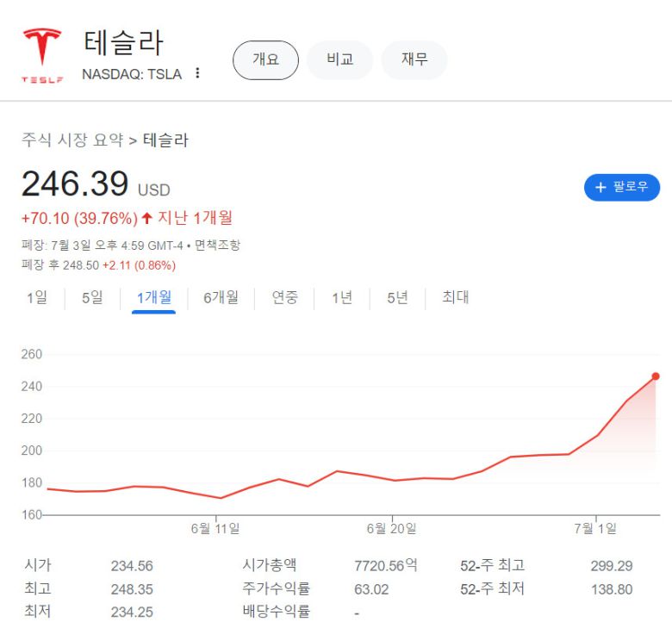Select the 재무 financials tab
Viewport: 672px width, 628px height.
tap(414, 60)
